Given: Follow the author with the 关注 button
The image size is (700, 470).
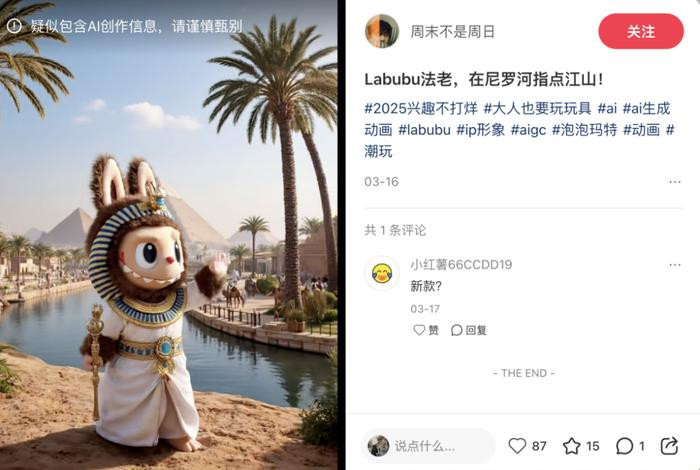Looking at the screenshot, I should tap(641, 31).
